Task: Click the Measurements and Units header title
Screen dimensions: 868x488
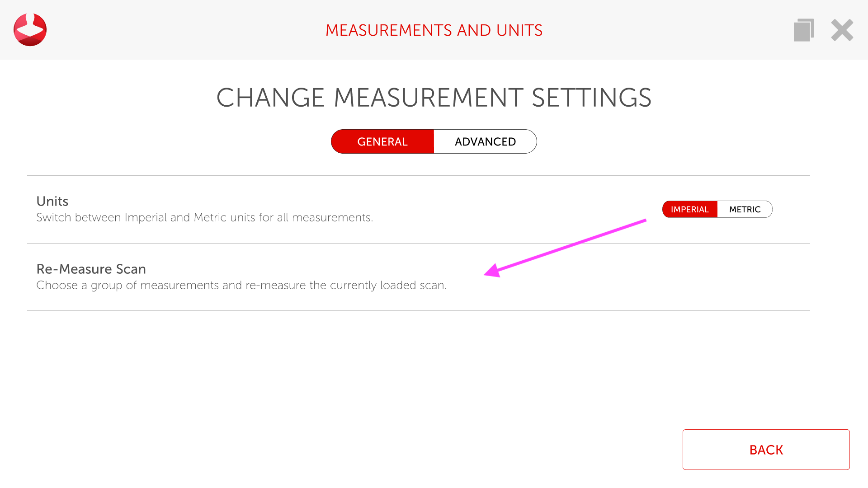Action: (x=434, y=30)
